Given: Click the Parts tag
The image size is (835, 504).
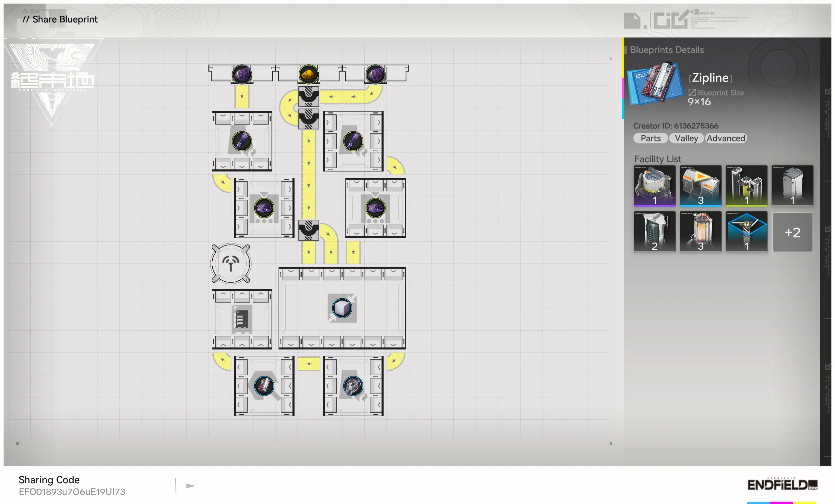Looking at the screenshot, I should click(650, 138).
